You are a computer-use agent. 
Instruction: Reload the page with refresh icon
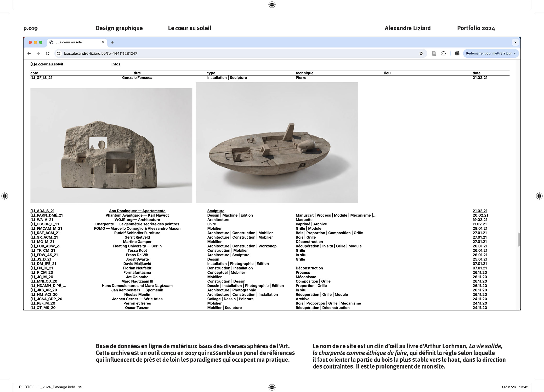[x=48, y=53]
